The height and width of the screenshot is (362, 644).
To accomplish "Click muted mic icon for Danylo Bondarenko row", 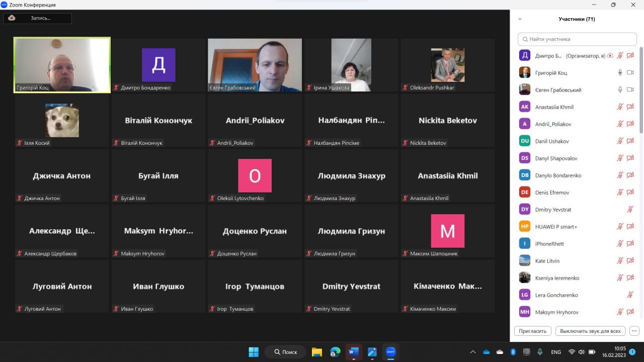I will [620, 175].
